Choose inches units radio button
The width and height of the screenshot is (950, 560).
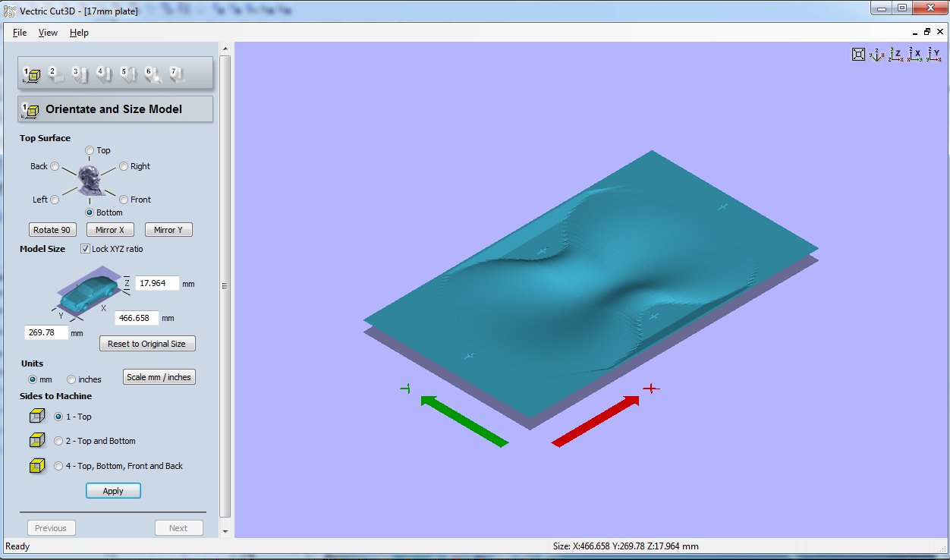click(71, 379)
